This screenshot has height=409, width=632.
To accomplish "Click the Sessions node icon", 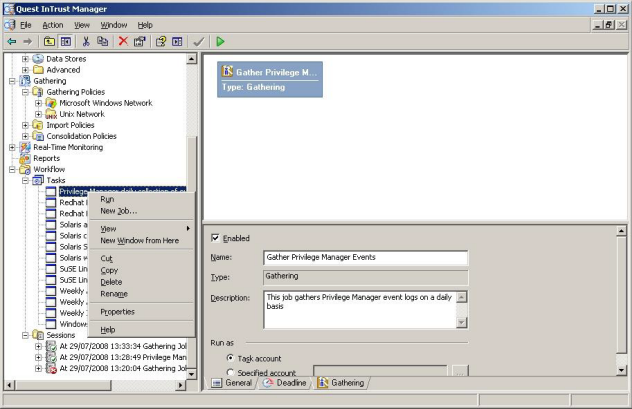I will pyautogui.click(x=38, y=335).
